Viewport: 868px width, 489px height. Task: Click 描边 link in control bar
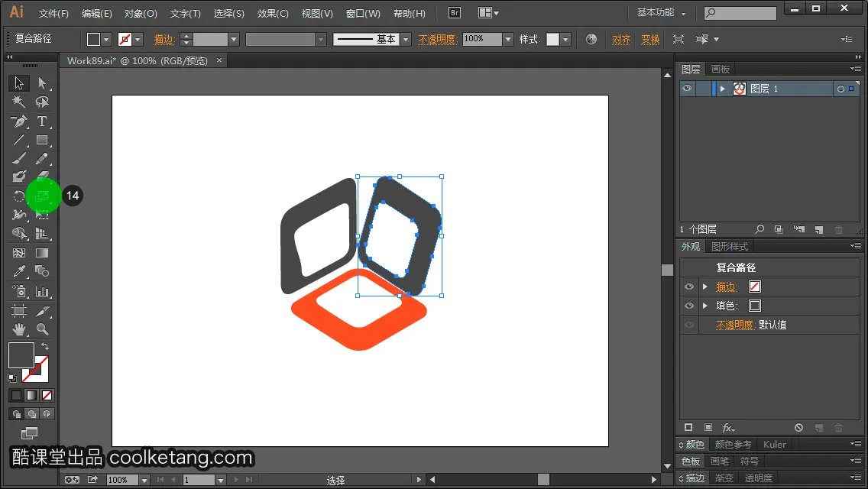tap(164, 39)
